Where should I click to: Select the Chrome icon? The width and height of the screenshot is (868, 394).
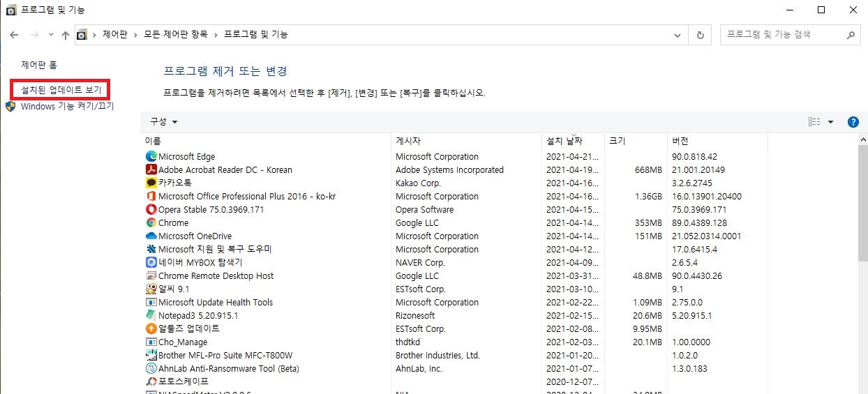[151, 222]
